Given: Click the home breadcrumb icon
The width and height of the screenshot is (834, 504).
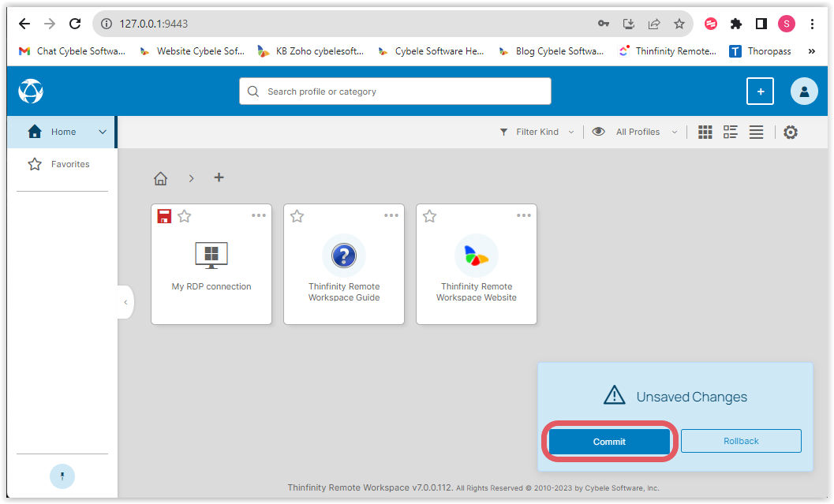Looking at the screenshot, I should click(x=161, y=178).
